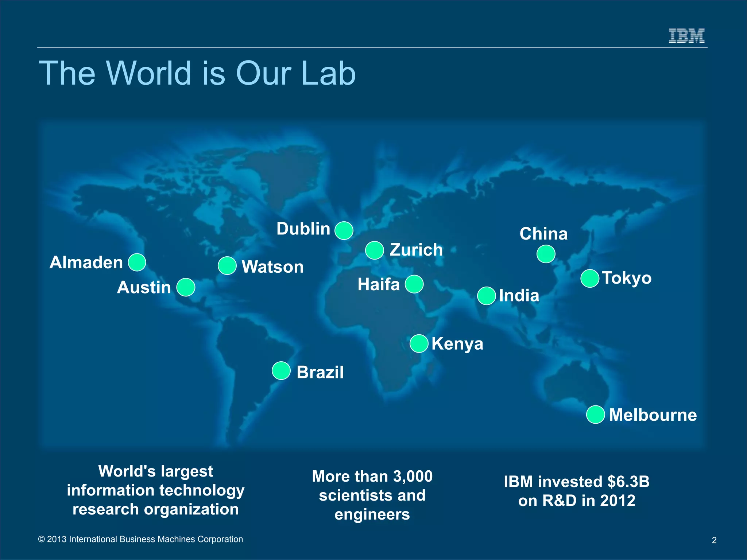Select the Brazil location marker

click(x=281, y=371)
